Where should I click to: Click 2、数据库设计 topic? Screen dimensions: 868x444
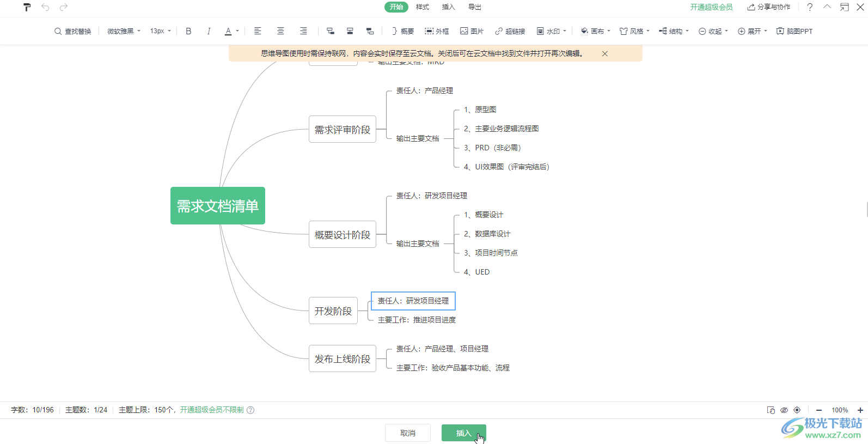pos(487,234)
